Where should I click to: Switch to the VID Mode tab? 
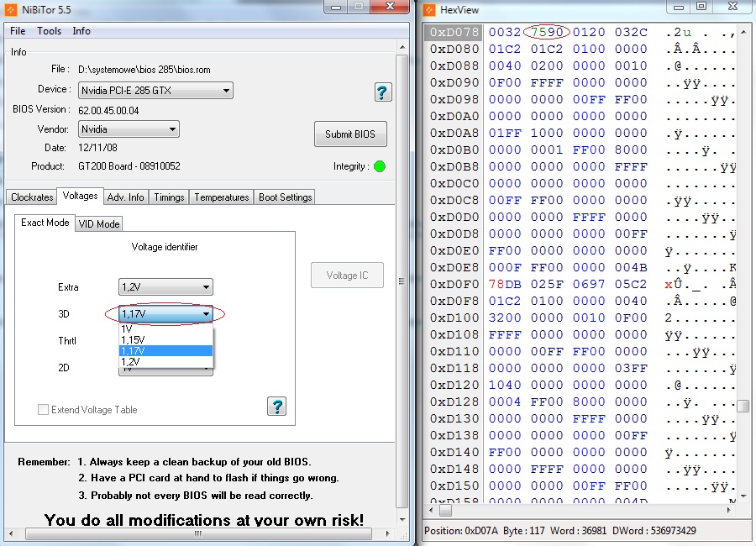[99, 223]
